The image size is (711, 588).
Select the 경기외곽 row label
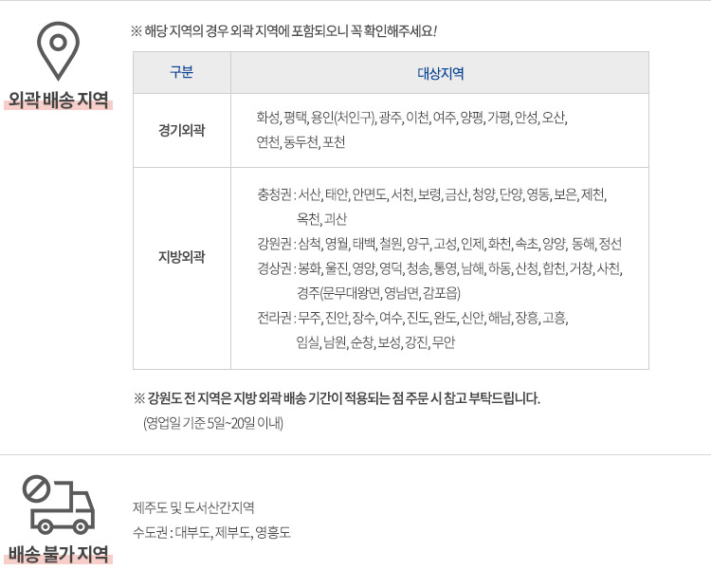tap(182, 130)
